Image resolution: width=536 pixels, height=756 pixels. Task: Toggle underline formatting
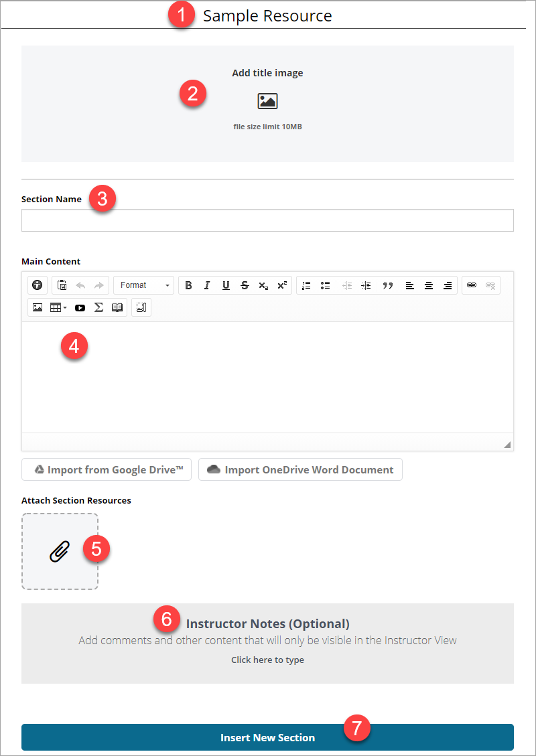[226, 285]
